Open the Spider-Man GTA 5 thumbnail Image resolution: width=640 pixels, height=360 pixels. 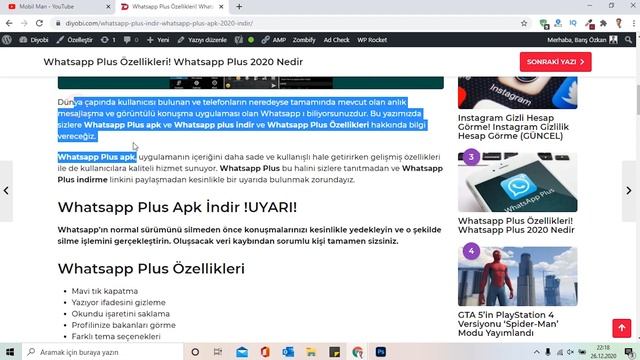point(518,276)
